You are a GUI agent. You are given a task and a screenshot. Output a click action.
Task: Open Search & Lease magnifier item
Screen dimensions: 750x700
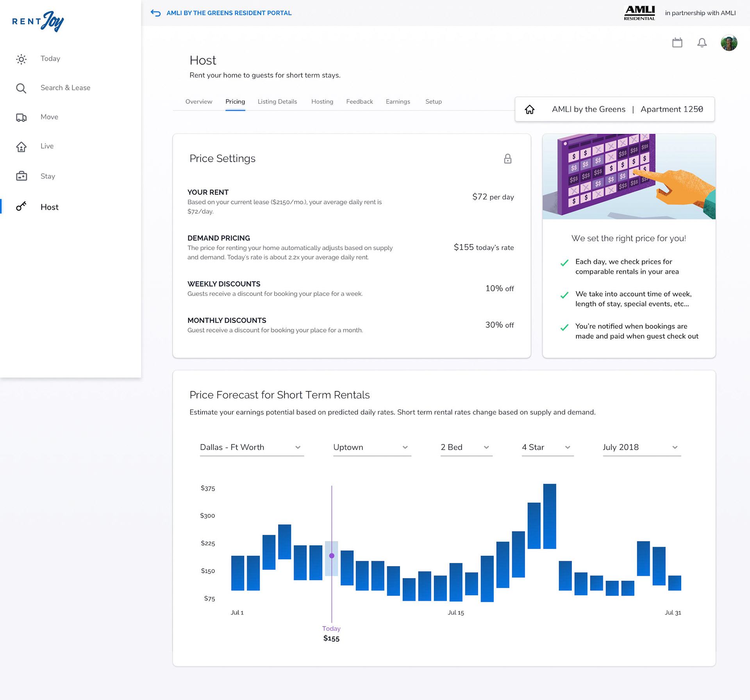[x=21, y=88]
